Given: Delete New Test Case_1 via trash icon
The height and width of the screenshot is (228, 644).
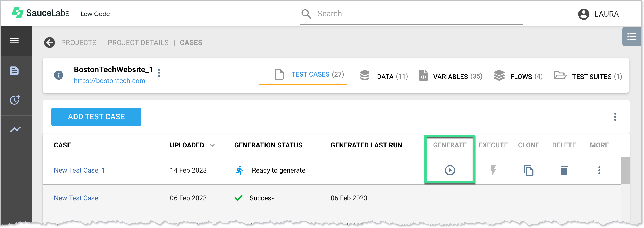Looking at the screenshot, I should click(564, 170).
